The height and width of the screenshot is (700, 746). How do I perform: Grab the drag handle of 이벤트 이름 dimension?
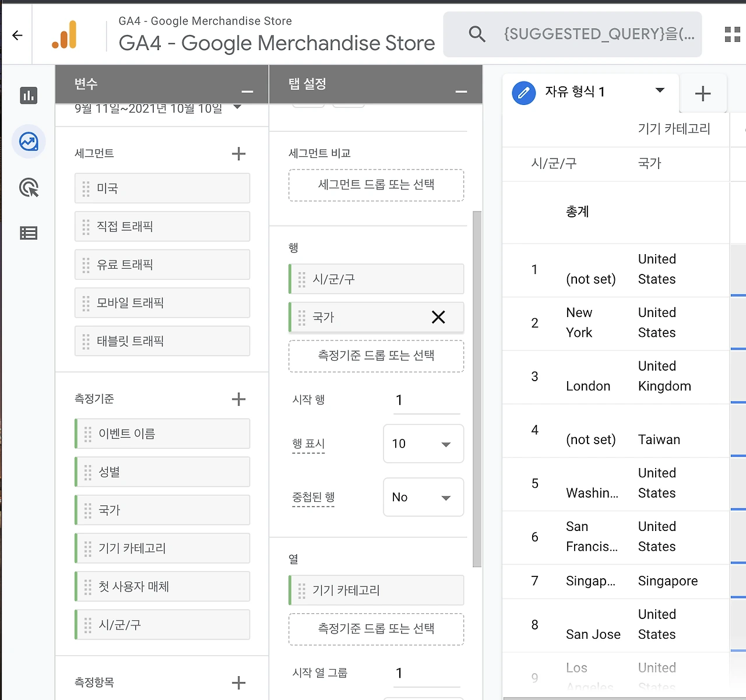(x=87, y=434)
